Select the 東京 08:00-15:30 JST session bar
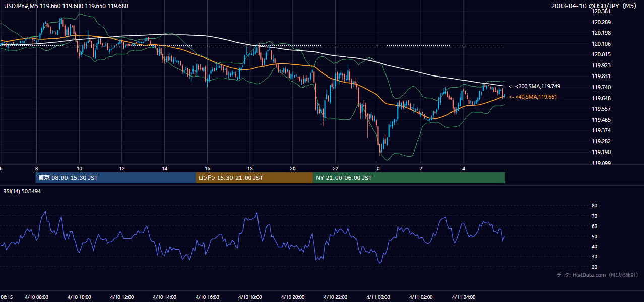 pyautogui.click(x=115, y=178)
